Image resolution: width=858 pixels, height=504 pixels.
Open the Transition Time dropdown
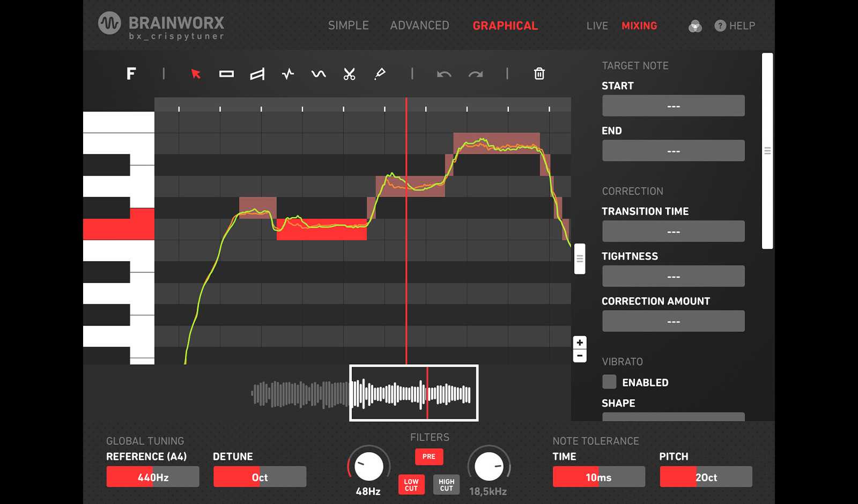click(673, 231)
